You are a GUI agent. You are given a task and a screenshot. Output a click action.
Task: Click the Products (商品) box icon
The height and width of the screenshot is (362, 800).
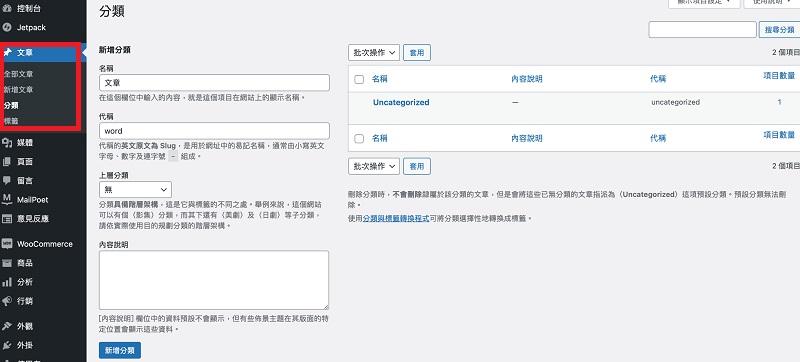point(7,263)
